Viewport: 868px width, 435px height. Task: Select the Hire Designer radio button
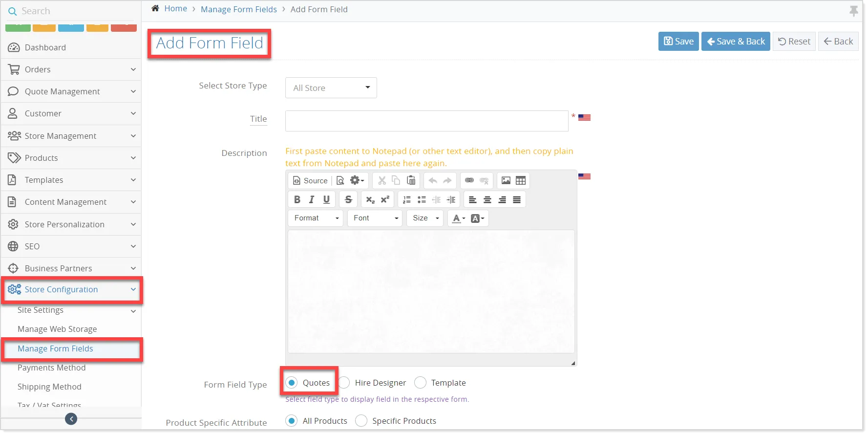(344, 383)
